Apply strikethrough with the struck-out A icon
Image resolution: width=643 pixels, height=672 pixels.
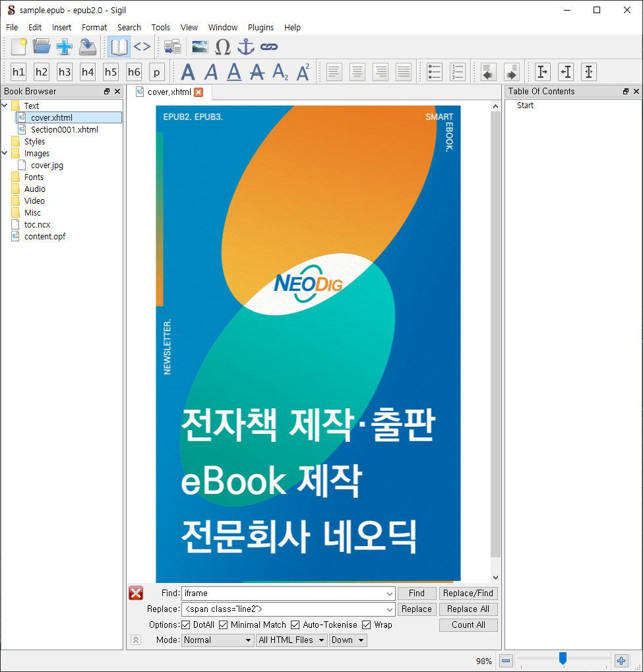point(257,72)
